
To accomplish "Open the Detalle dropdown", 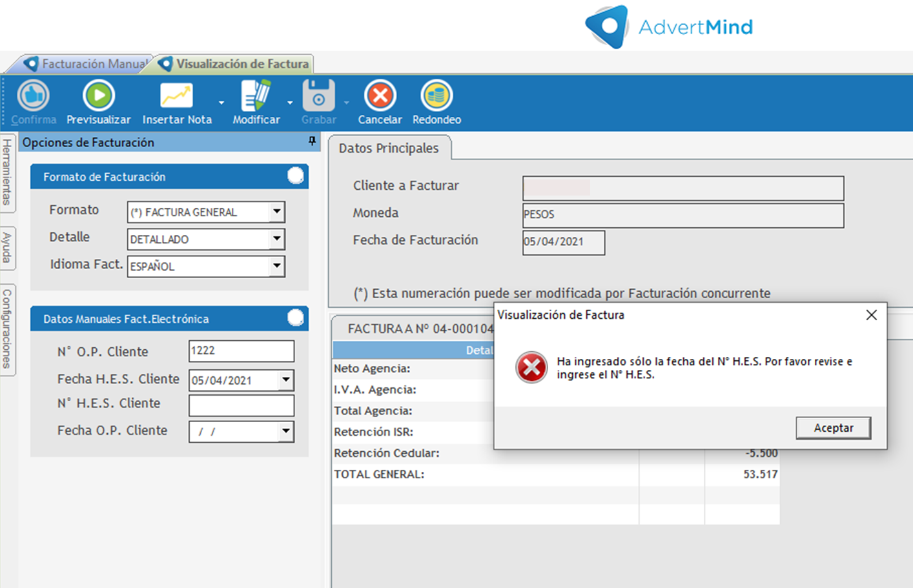I will (277, 239).
